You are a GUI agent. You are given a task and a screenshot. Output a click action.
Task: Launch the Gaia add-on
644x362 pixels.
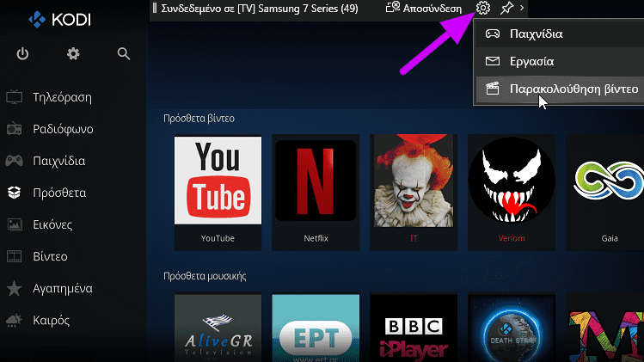[605, 192]
